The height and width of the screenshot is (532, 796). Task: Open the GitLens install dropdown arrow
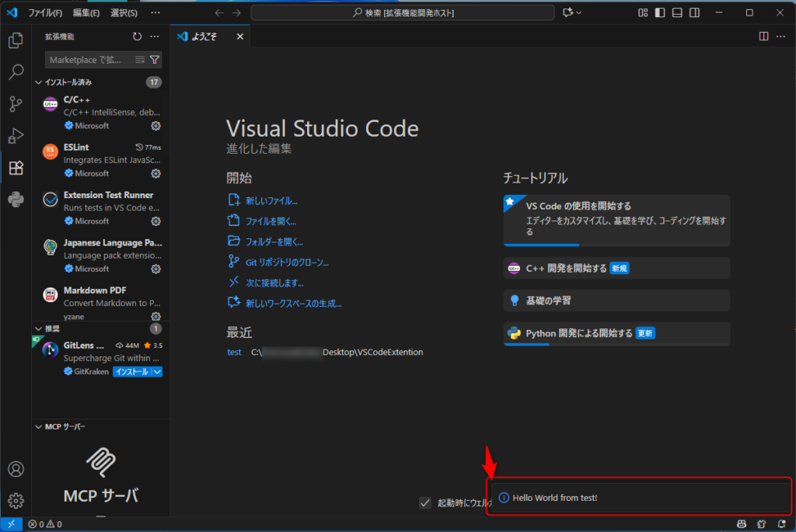point(158,372)
